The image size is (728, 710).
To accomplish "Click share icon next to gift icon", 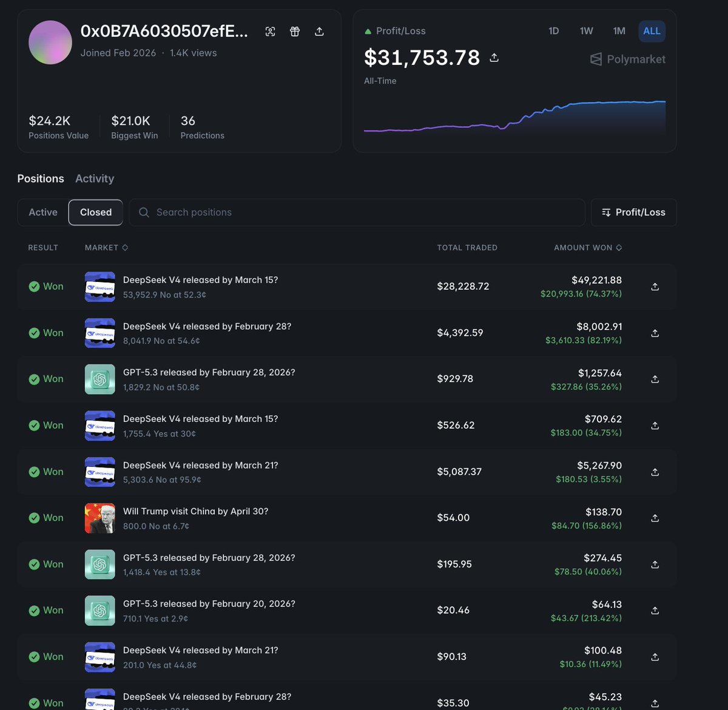I will click(319, 32).
